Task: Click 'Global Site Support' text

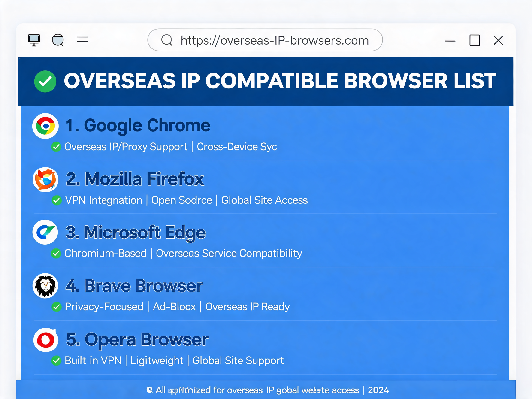Action: pyautogui.click(x=238, y=361)
